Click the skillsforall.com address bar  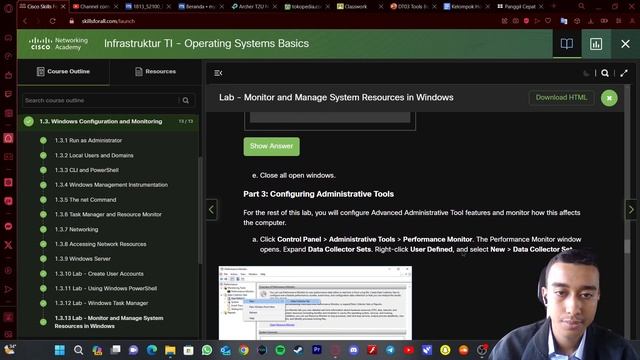coord(108,21)
